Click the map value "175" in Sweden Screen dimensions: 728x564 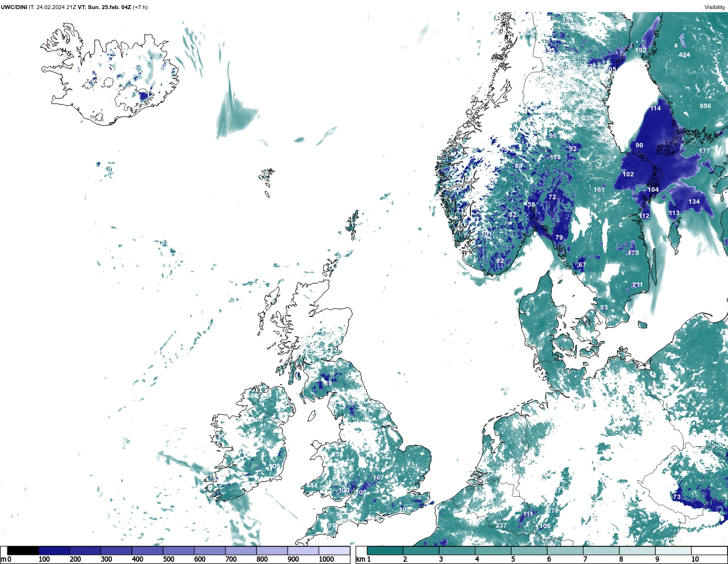click(x=633, y=253)
